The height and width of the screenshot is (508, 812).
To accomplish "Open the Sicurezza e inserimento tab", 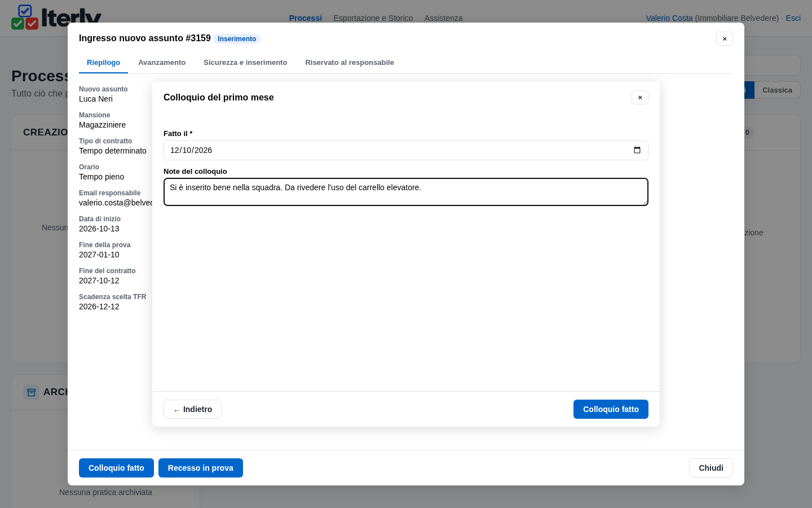I will point(245,63).
